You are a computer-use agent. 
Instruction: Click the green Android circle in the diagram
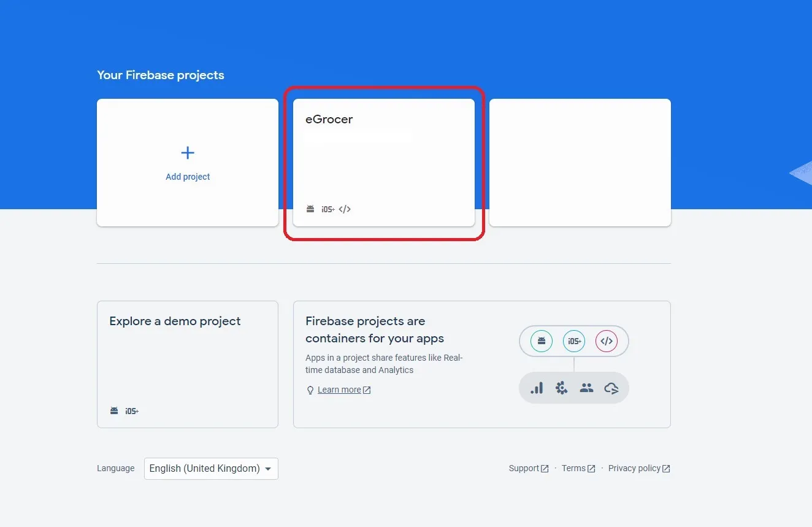[542, 341]
